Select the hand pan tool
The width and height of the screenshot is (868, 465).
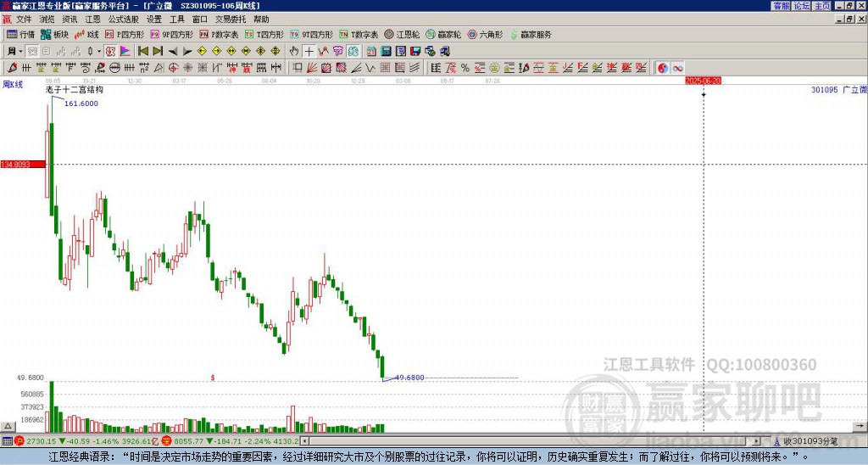tap(294, 51)
